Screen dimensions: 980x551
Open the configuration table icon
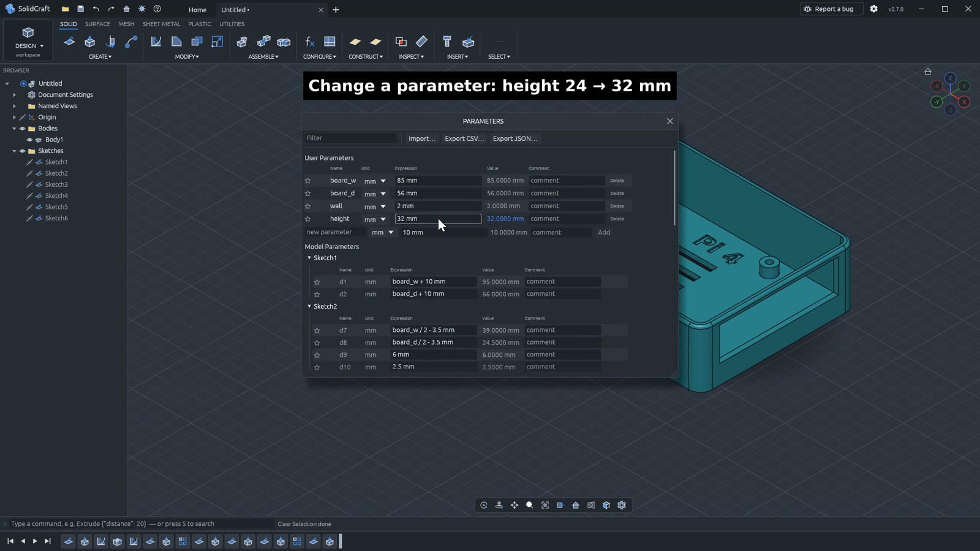330,42
